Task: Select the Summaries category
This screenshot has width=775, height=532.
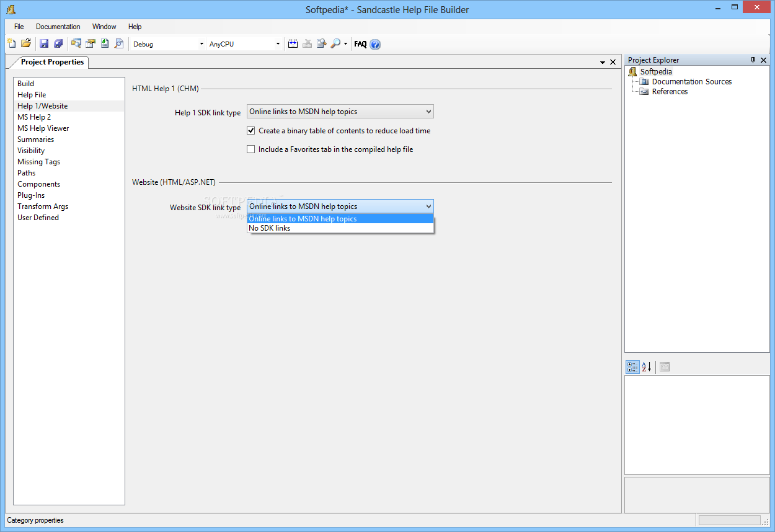Action: (69, 140)
